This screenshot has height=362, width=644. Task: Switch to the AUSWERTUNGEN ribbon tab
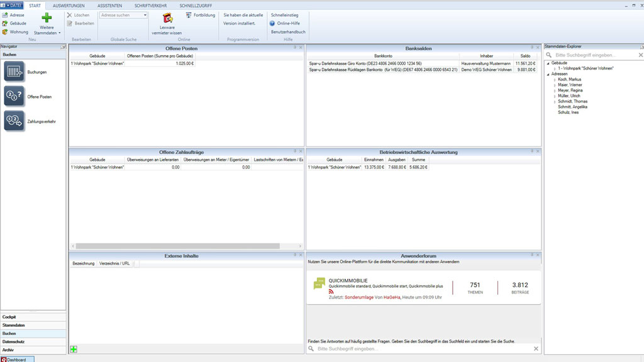(69, 5)
